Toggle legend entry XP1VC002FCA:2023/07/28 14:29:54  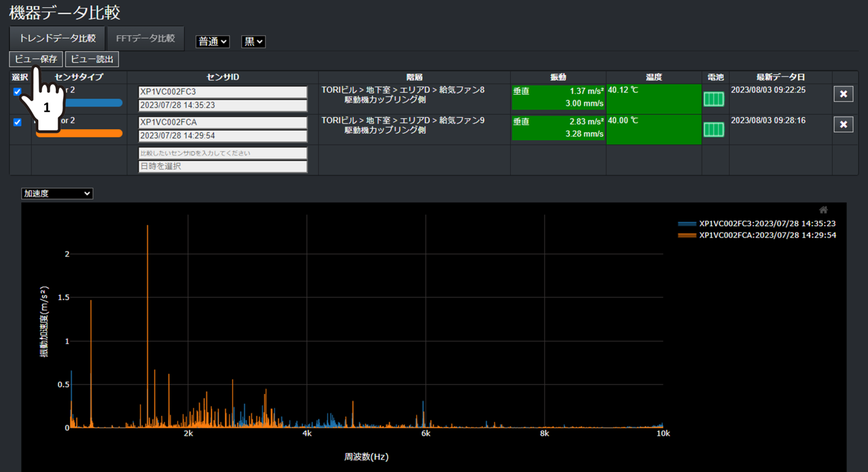pos(757,235)
